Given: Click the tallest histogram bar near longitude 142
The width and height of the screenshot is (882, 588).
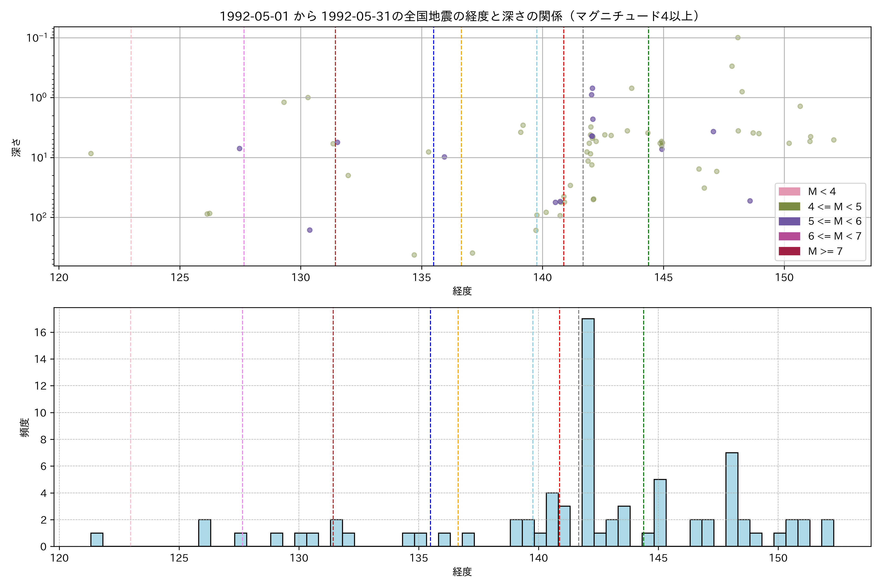Looking at the screenshot, I should click(588, 431).
